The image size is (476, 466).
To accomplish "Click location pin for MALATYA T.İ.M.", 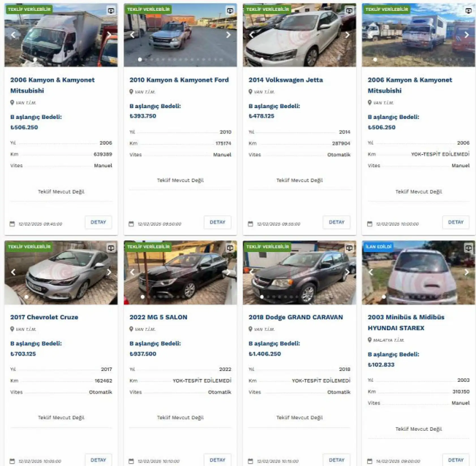I will tap(370, 340).
